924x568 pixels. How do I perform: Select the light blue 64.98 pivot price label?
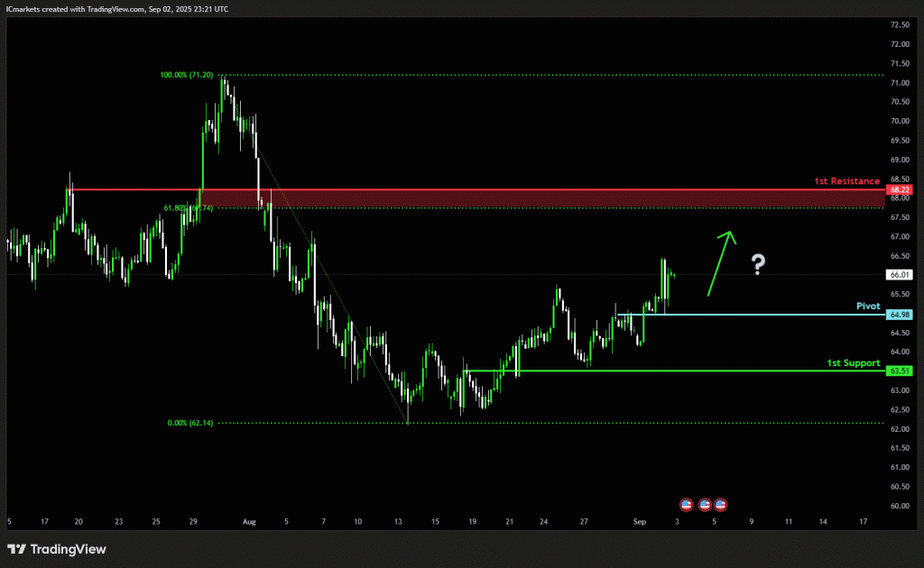(900, 315)
